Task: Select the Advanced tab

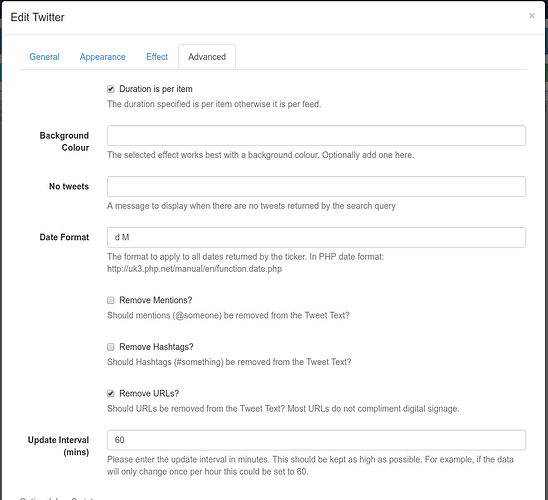Action: [207, 57]
